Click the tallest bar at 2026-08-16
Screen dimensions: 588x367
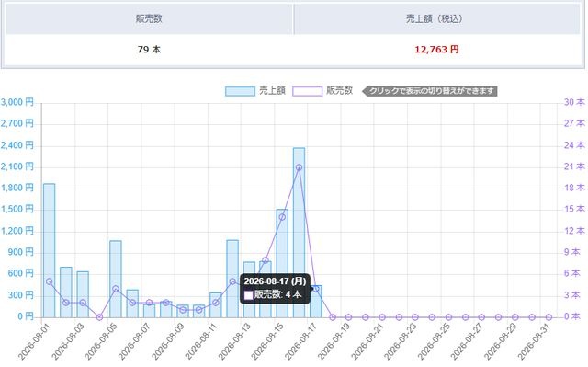click(299, 233)
